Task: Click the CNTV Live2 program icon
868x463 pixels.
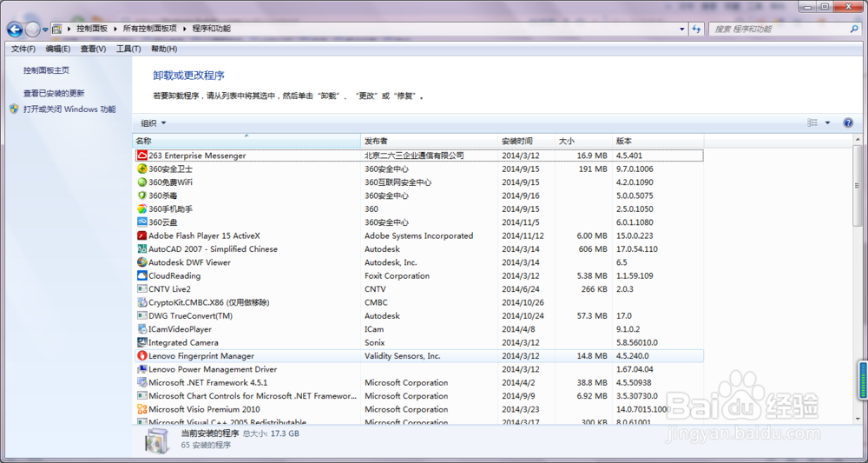Action: coord(141,289)
